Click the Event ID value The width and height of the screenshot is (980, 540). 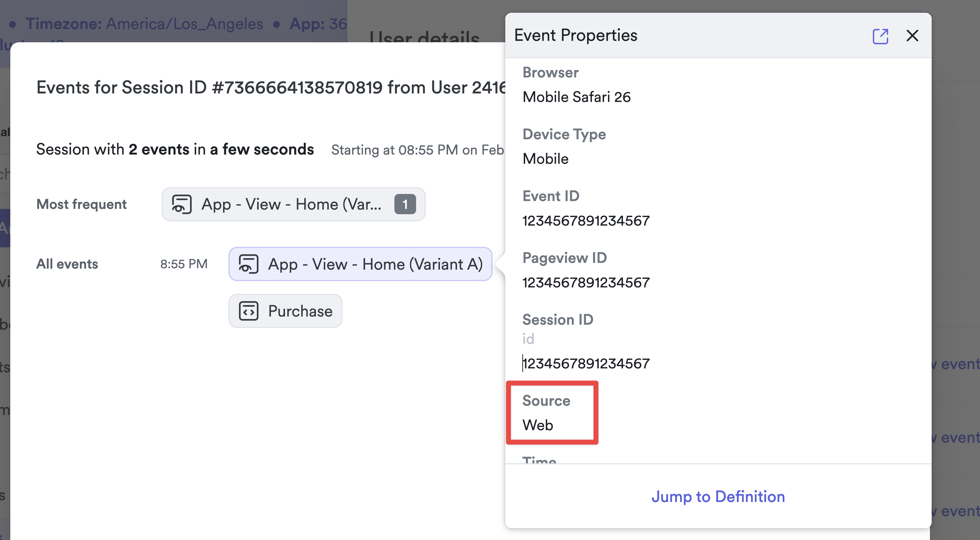pyautogui.click(x=586, y=221)
